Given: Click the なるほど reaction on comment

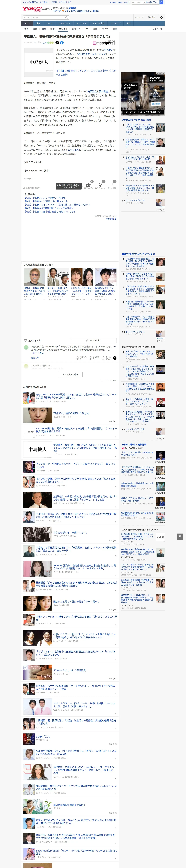Looking at the screenshot, I should pyautogui.click(x=94, y=358).
